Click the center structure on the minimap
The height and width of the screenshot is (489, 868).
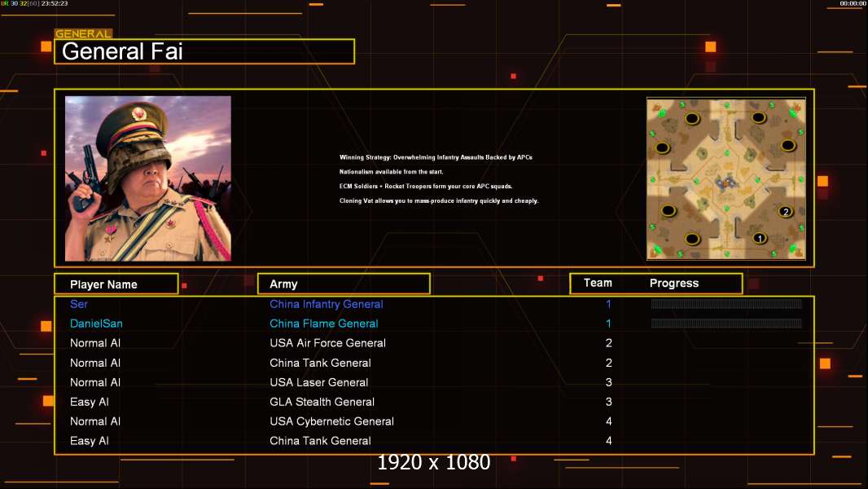(x=725, y=183)
